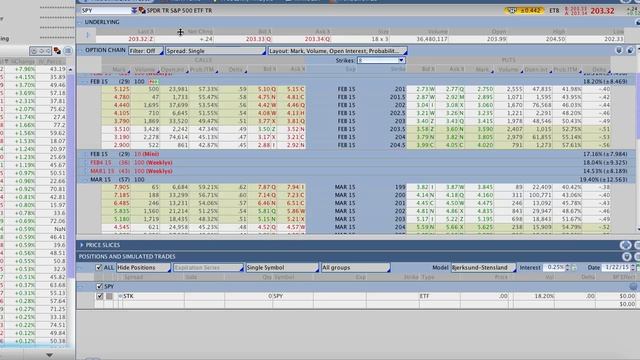The width and height of the screenshot is (640, 360).
Task: Collapse the MAR 15 (57) 100 expiration row
Action: (x=85, y=180)
